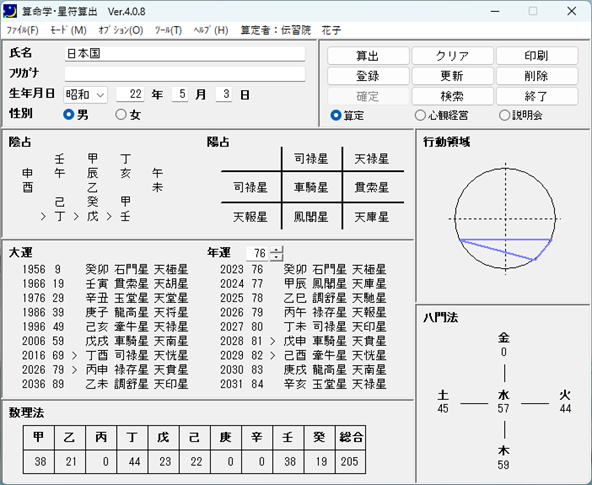Click the 算出 calculate button
Viewport: 592px width, 485px height.
(368, 56)
